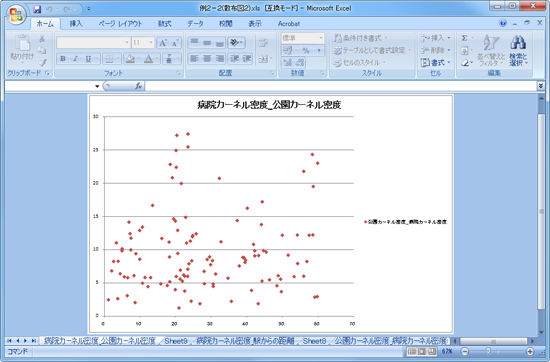This screenshot has width=550, height=362.
Task: Toggle Bold formatting
Action: pyautogui.click(x=63, y=59)
